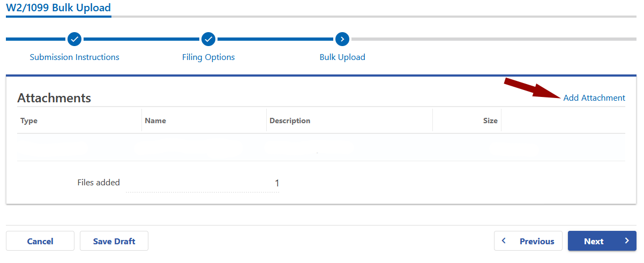
Task: Sort attachments by Name column header
Action: 155,121
